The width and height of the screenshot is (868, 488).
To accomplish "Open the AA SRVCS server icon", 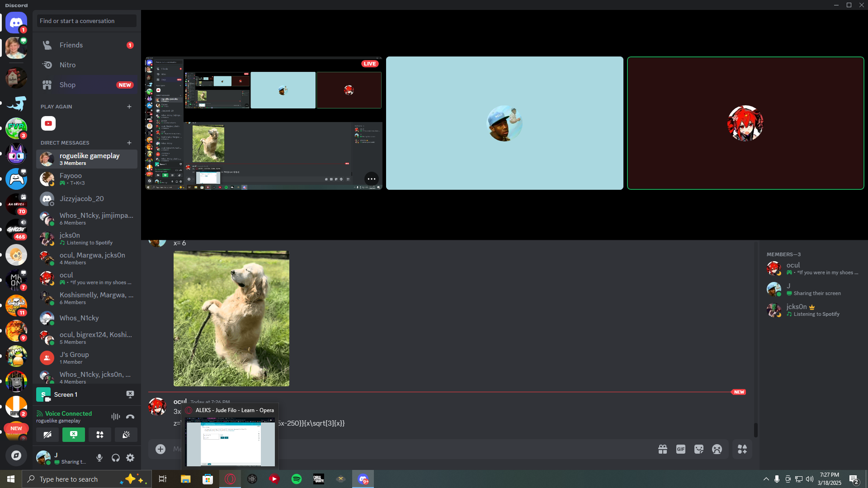I will pos(16,204).
